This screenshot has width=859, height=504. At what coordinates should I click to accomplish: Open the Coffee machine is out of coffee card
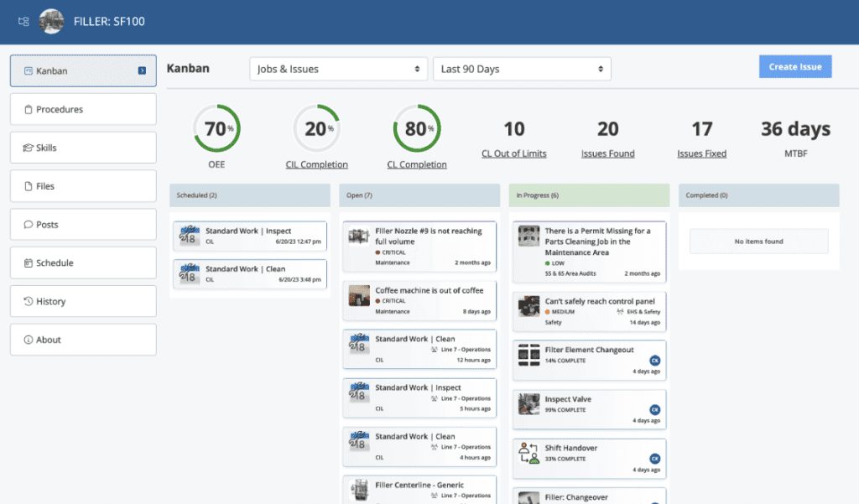pos(419,300)
